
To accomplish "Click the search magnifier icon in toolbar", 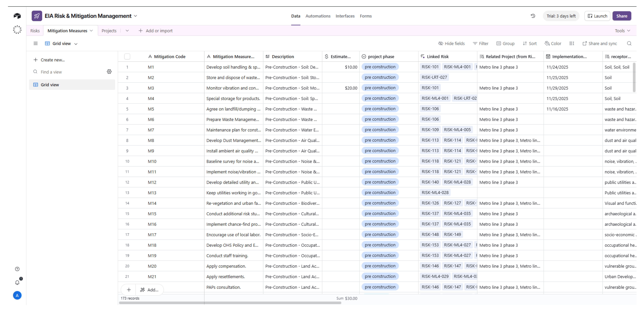I will pyautogui.click(x=629, y=43).
